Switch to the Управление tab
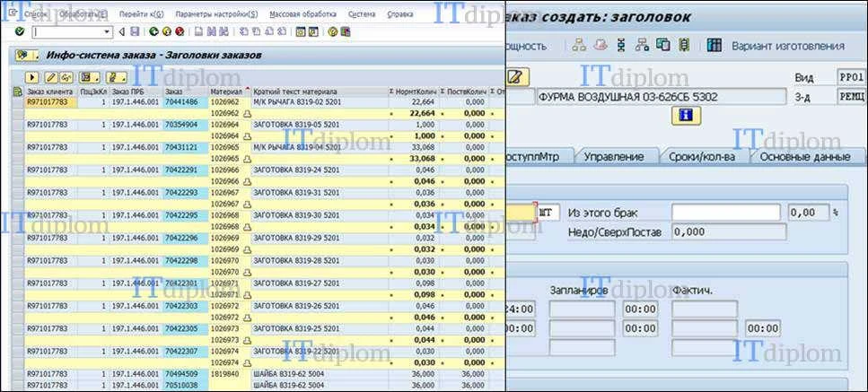 (x=613, y=157)
